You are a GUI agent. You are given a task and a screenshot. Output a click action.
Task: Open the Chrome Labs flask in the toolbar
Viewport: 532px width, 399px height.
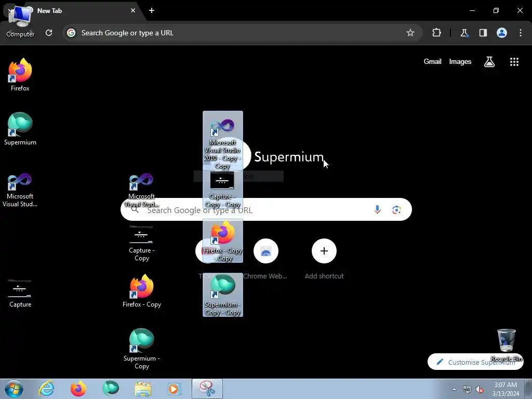click(464, 33)
